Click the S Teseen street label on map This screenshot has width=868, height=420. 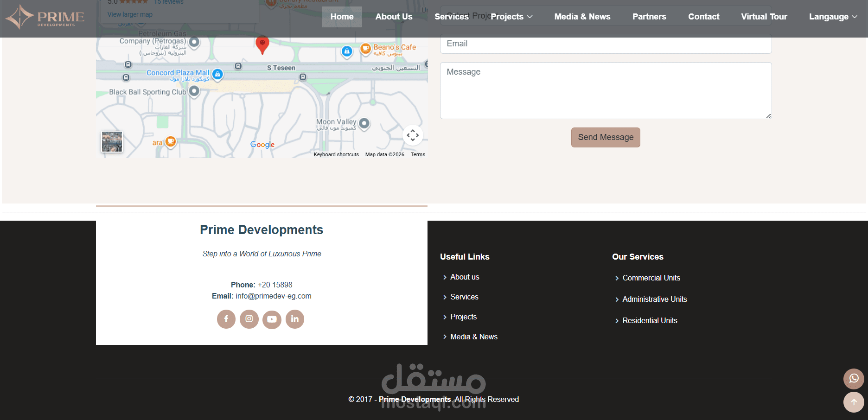coord(281,68)
